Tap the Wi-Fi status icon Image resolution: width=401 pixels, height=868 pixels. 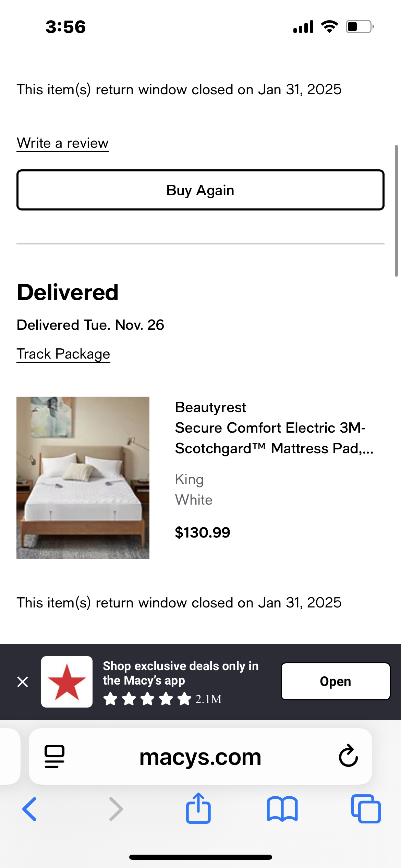click(329, 27)
